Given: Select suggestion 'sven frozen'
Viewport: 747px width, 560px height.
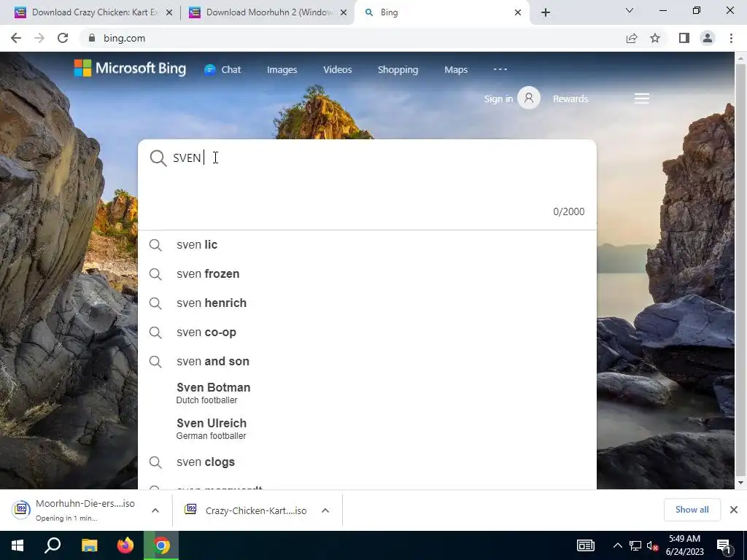Looking at the screenshot, I should tap(367, 274).
